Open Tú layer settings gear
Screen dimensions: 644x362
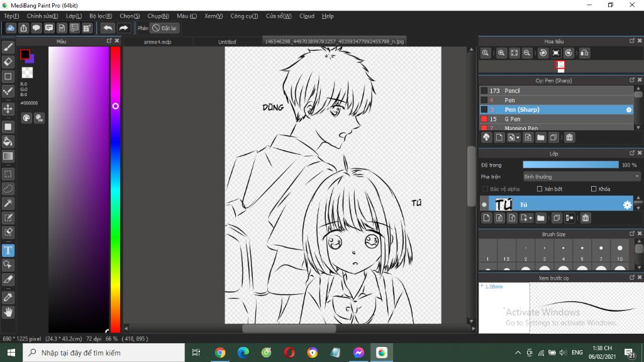(627, 205)
